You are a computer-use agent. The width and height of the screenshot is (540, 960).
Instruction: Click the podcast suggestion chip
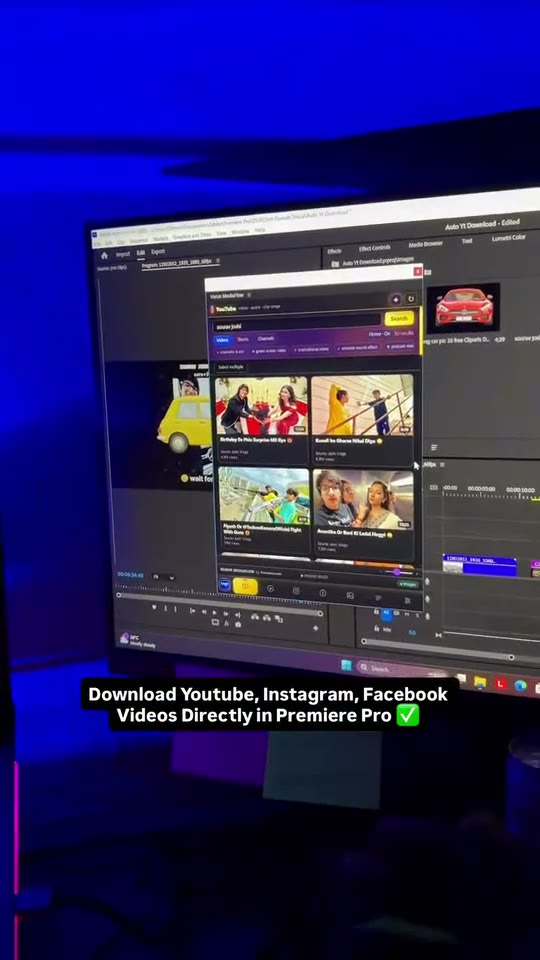pyautogui.click(x=401, y=347)
